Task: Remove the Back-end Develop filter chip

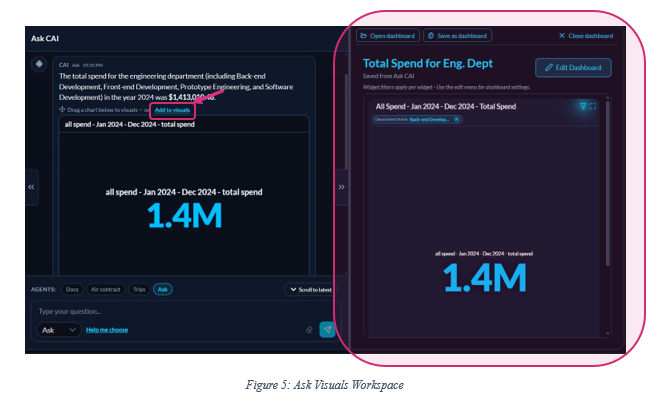Action: pos(456,119)
